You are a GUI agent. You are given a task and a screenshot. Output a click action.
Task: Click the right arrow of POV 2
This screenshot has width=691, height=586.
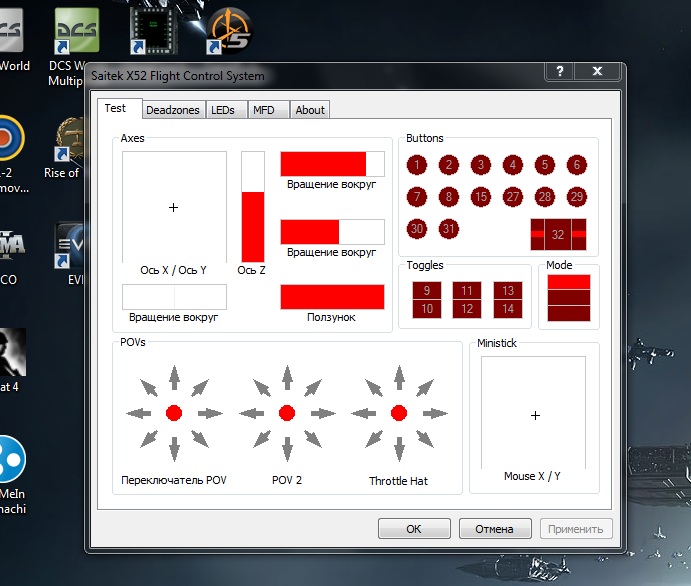(x=323, y=413)
